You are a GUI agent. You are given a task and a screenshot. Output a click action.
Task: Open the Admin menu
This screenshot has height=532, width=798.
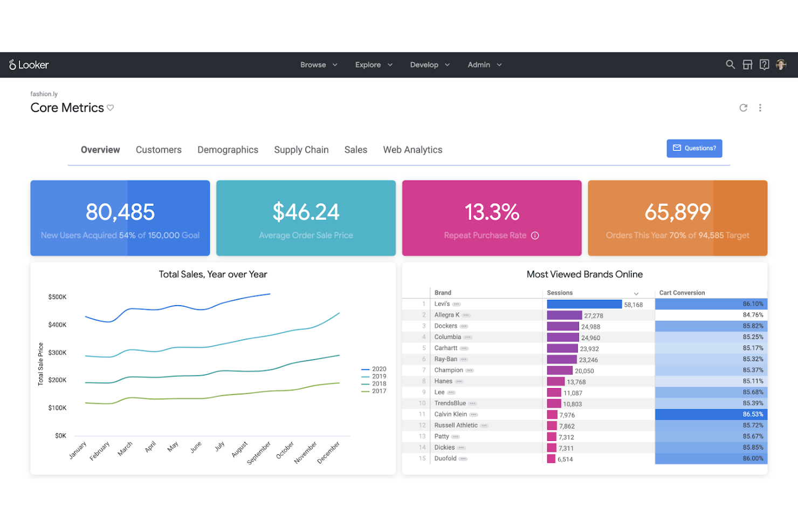point(484,64)
